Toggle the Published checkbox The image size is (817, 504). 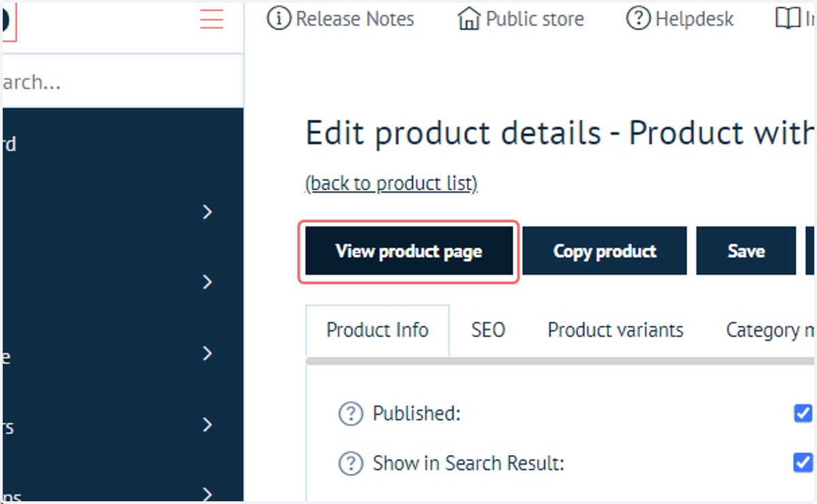tap(803, 413)
